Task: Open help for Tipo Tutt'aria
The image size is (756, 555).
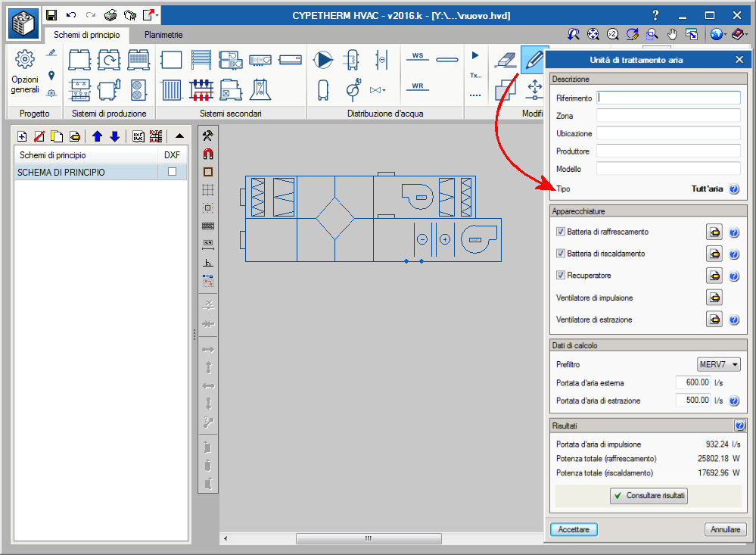Action: click(x=734, y=189)
